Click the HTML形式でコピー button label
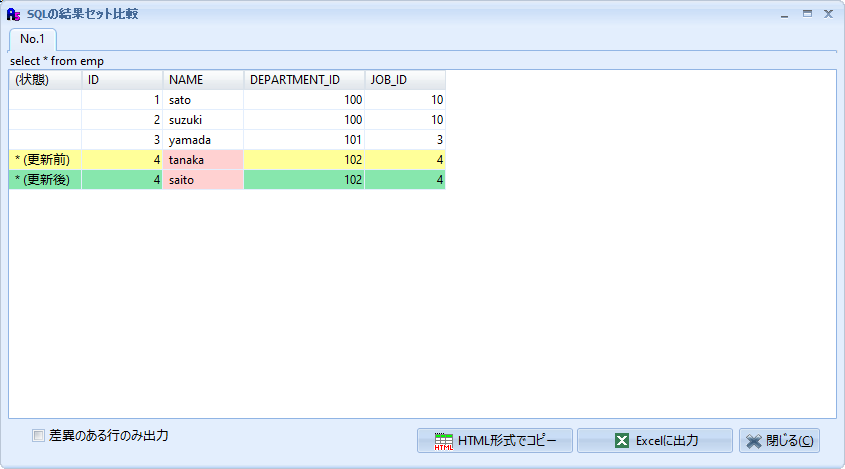This screenshot has height=469, width=845. (x=507, y=441)
